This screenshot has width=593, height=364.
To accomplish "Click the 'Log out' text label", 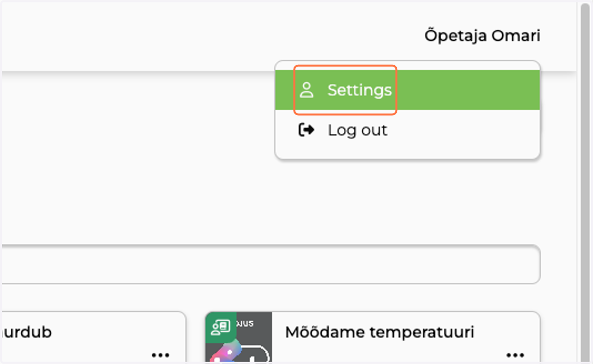I will [x=358, y=130].
